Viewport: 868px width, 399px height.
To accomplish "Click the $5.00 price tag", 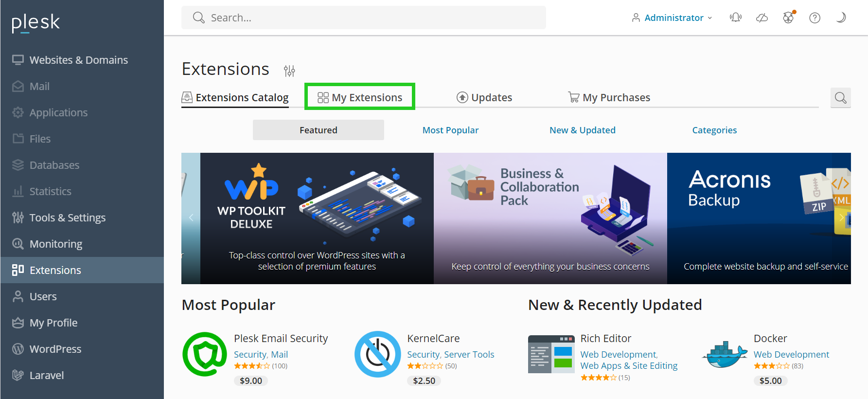I will [771, 381].
